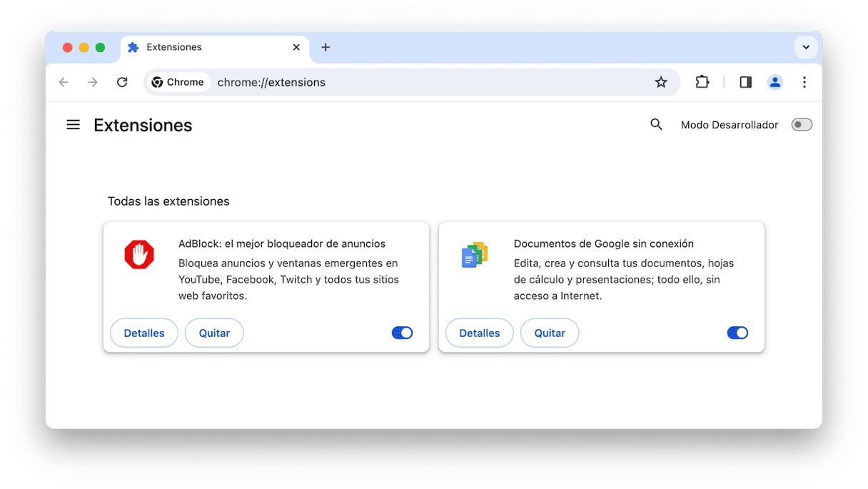Click the Chrome site info chip

pyautogui.click(x=178, y=82)
